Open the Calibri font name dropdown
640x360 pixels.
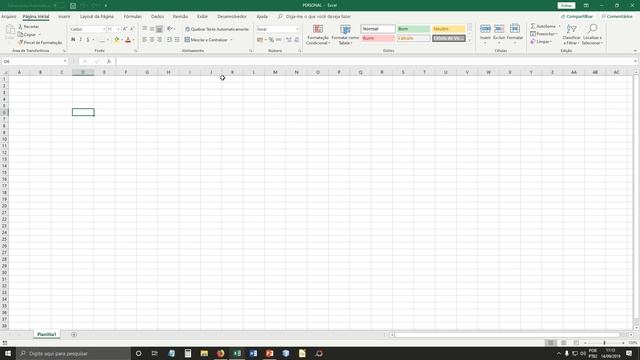tap(104, 29)
